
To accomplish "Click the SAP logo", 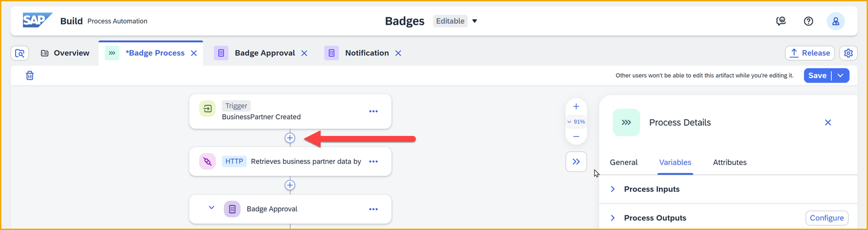I will click(x=37, y=20).
